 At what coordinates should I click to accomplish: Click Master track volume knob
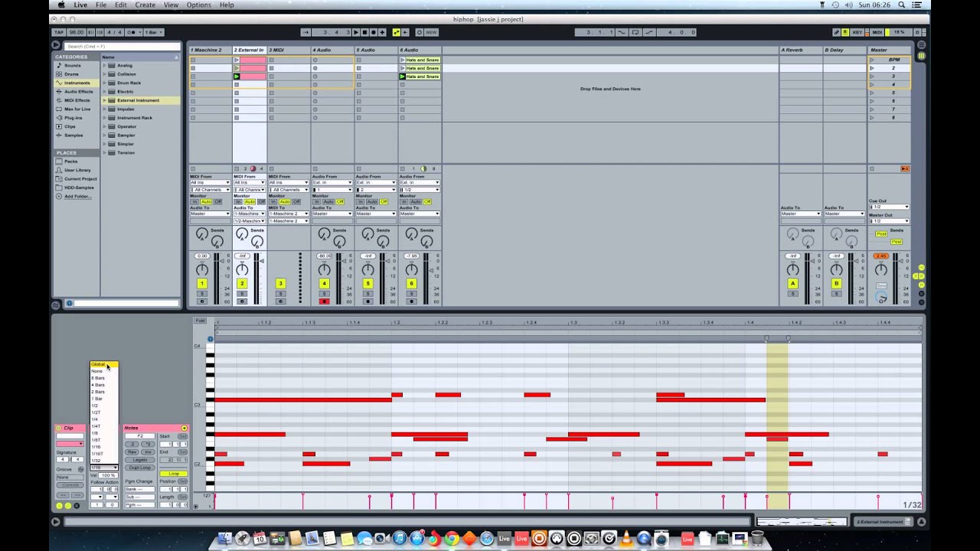pos(881,269)
